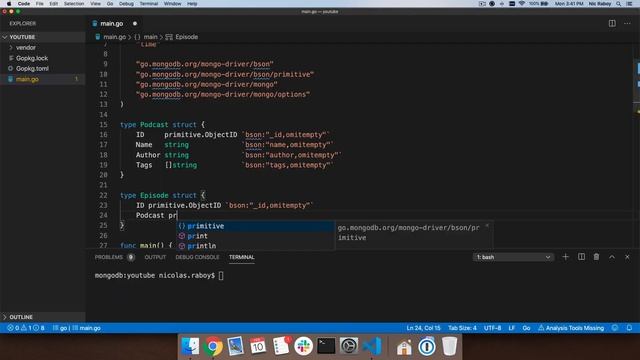Click 'Analysis Tools Missing' warning
Image resolution: width=640 pixels, height=360 pixels.
point(571,328)
